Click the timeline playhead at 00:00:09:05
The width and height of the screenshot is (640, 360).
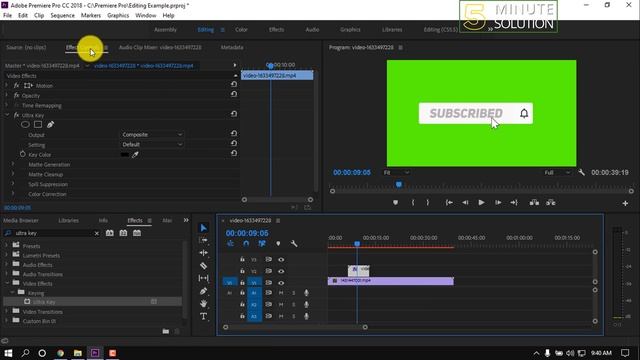tap(357, 244)
